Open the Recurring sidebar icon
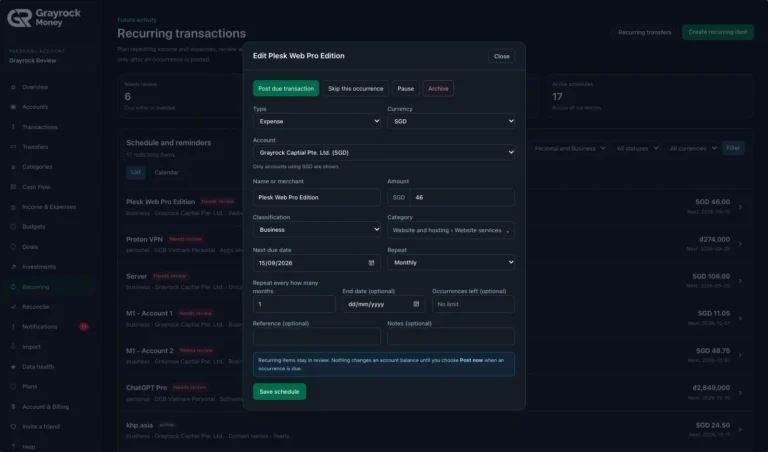Image resolution: width=768 pixels, height=452 pixels. click(13, 287)
